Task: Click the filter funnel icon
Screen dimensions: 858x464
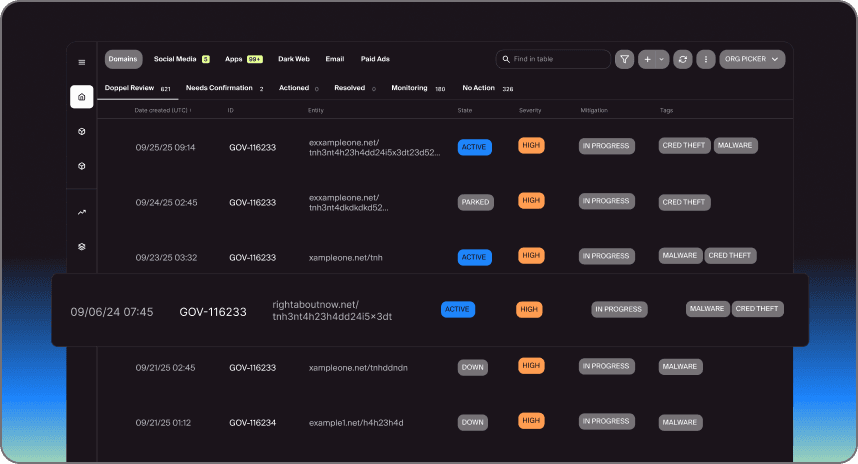Action: [x=624, y=60]
